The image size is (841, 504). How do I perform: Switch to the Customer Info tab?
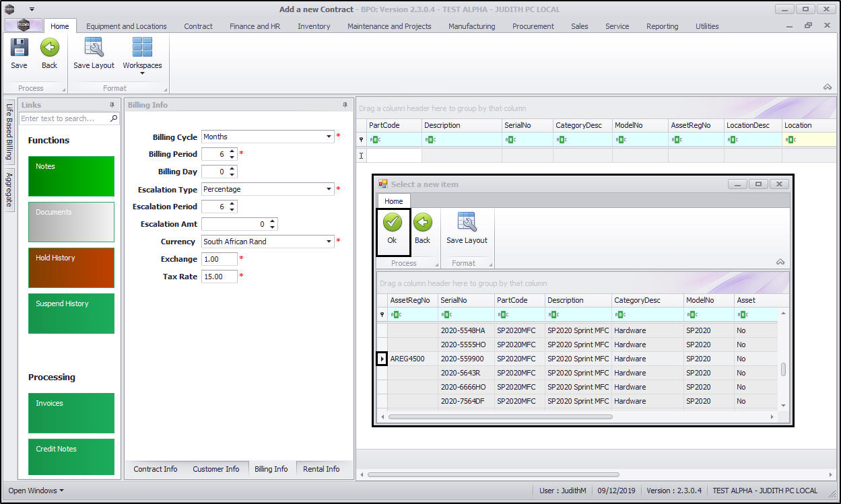pos(216,469)
